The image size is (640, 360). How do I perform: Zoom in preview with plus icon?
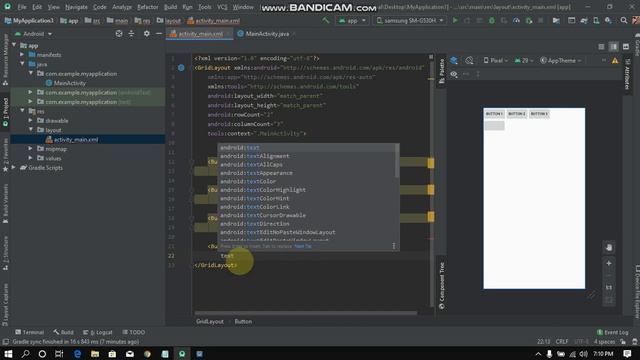pyautogui.click(x=609, y=264)
